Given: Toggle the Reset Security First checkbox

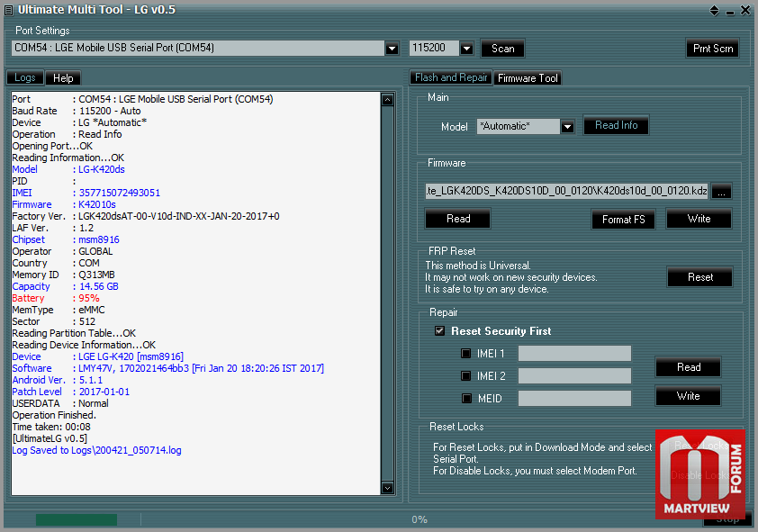Looking at the screenshot, I should click(x=439, y=331).
